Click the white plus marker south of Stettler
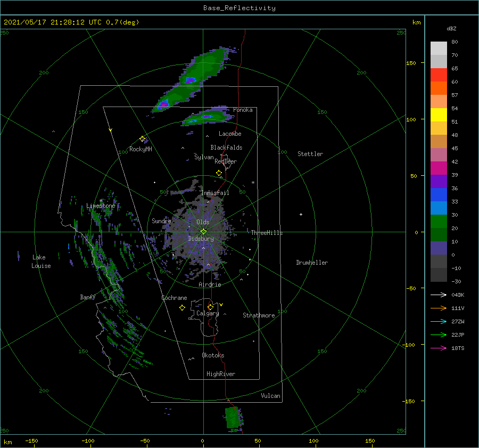The height and width of the screenshot is (448, 479). click(x=301, y=214)
